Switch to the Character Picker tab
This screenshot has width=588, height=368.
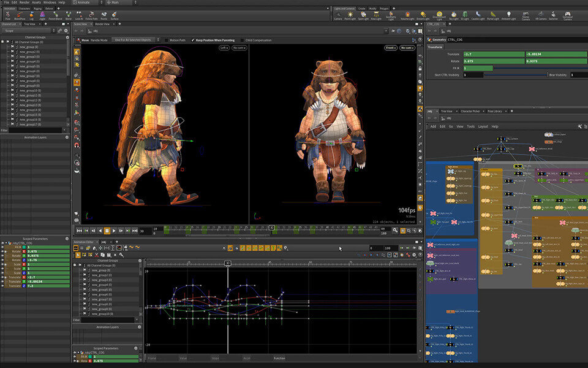(470, 111)
